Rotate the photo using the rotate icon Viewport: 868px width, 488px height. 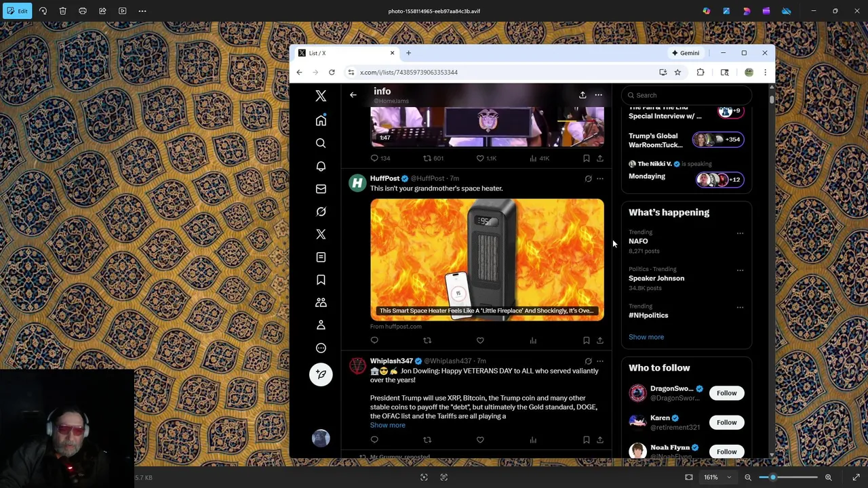43,11
